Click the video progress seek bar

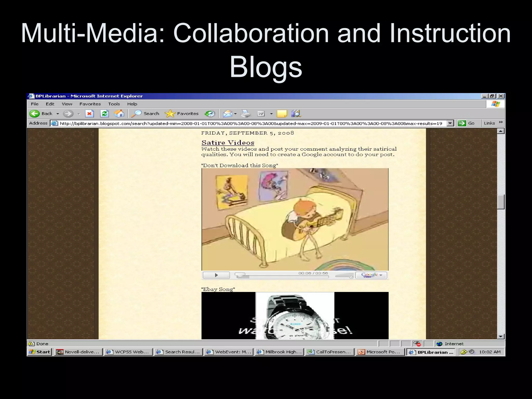pyautogui.click(x=282, y=276)
